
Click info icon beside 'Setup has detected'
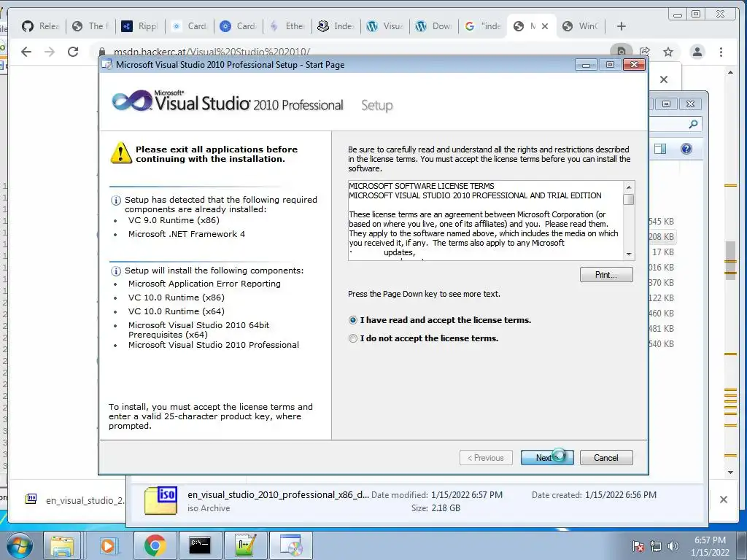pos(116,201)
